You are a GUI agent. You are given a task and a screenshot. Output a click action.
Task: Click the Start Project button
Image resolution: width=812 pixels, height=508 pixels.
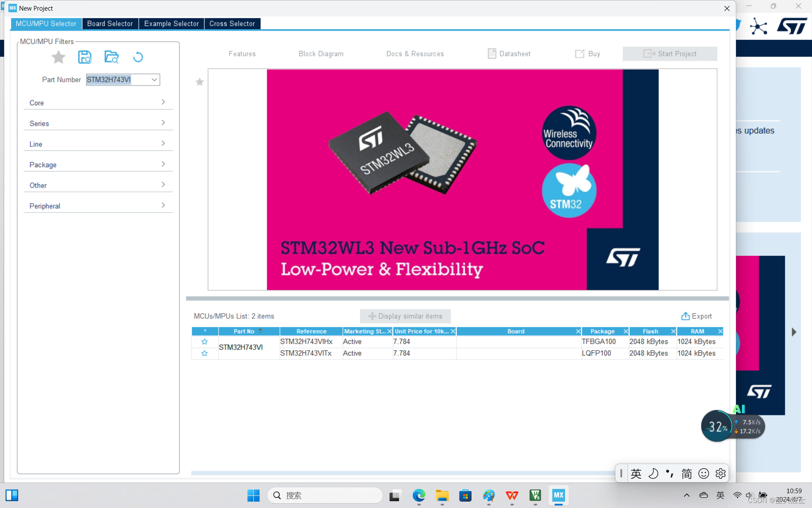point(669,54)
